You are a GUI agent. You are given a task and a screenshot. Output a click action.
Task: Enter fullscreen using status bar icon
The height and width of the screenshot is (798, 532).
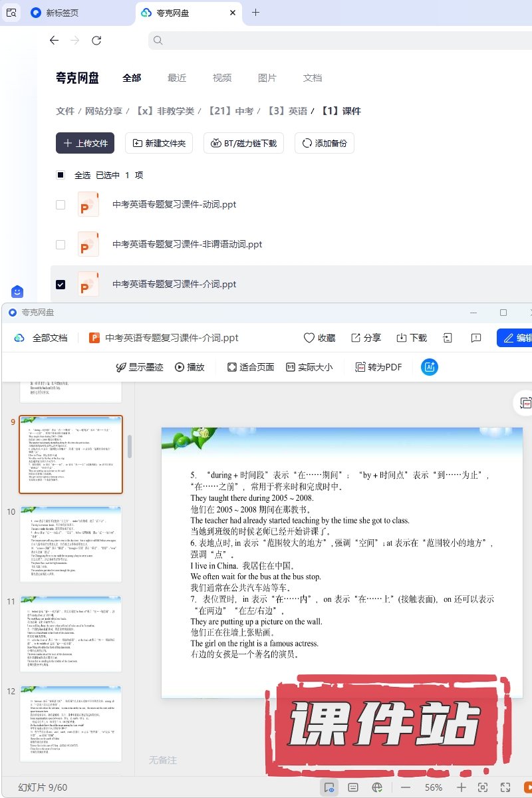coord(505,787)
